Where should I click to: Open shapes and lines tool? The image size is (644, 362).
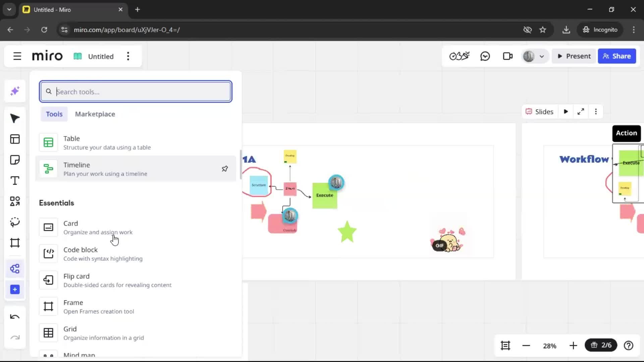[x=15, y=201]
